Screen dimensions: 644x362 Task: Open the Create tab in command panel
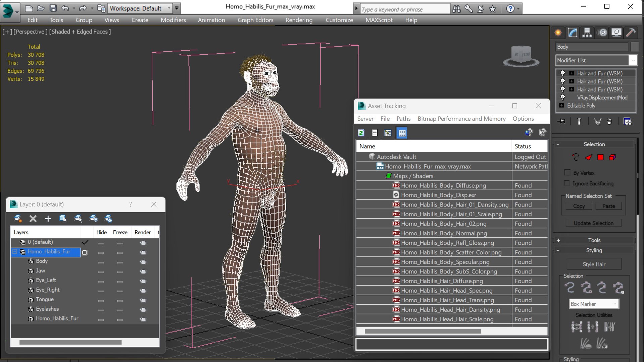coord(558,33)
